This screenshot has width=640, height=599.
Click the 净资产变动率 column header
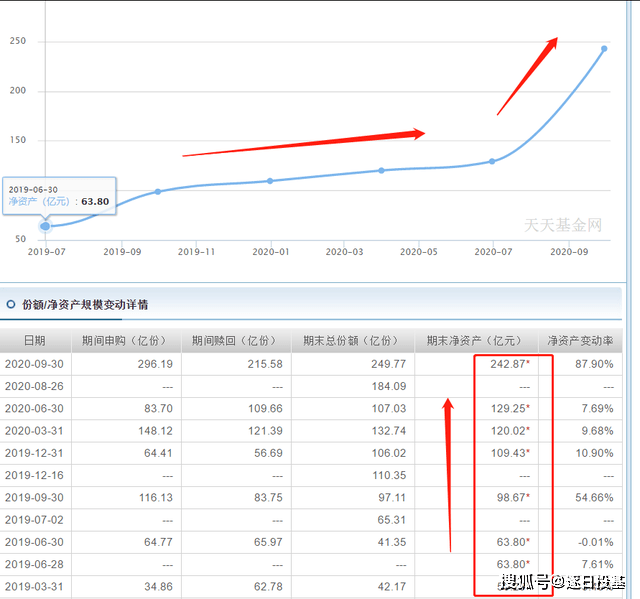(580, 341)
